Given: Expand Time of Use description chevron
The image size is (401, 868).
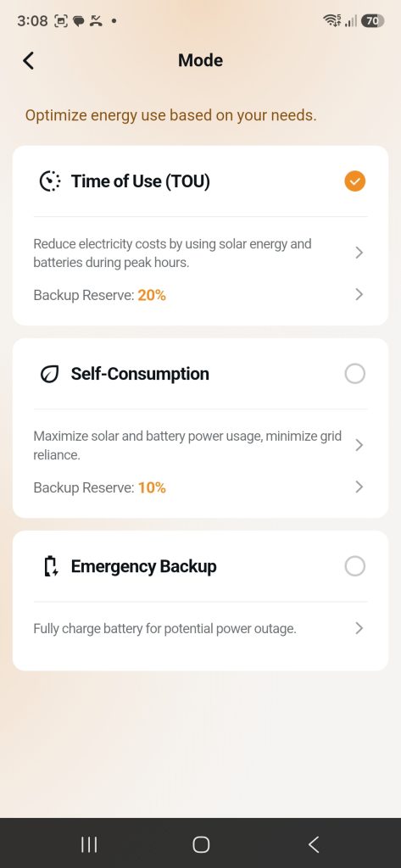Looking at the screenshot, I should click(359, 253).
